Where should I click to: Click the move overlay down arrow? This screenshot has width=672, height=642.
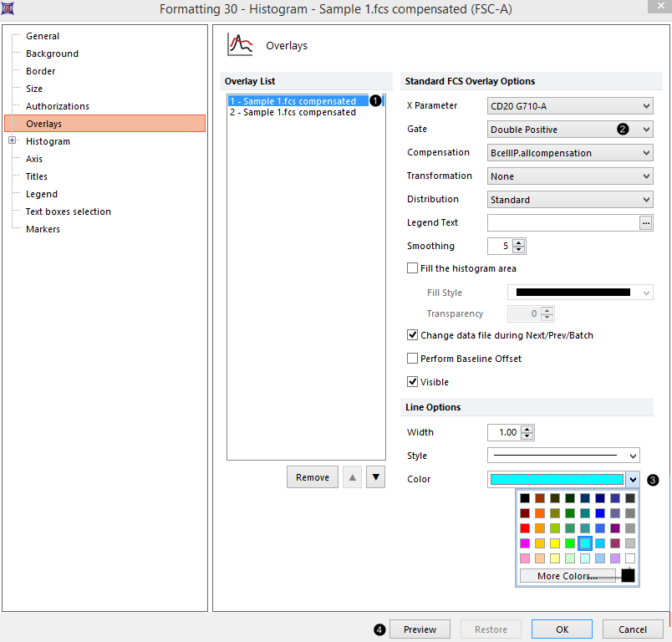[x=376, y=477]
